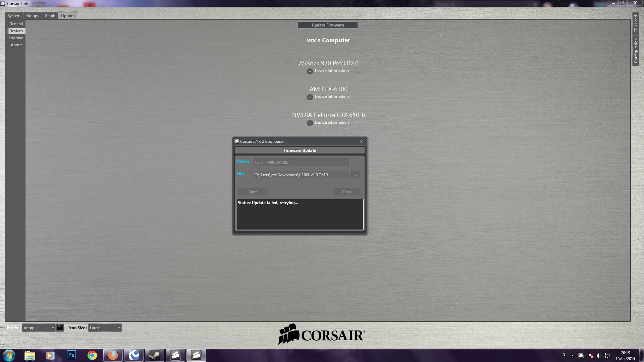This screenshot has width=644, height=362.
Task: Click the Corsair Link title bar icon
Action: point(3,3)
